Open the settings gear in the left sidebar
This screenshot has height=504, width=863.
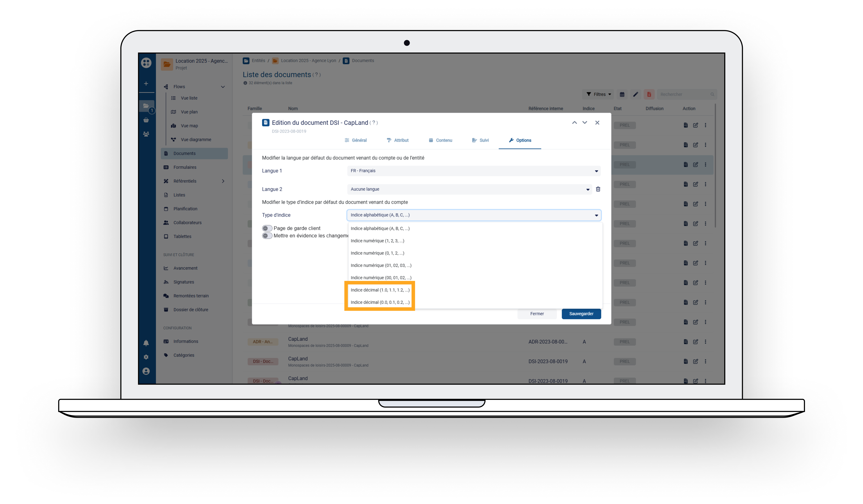(x=146, y=357)
